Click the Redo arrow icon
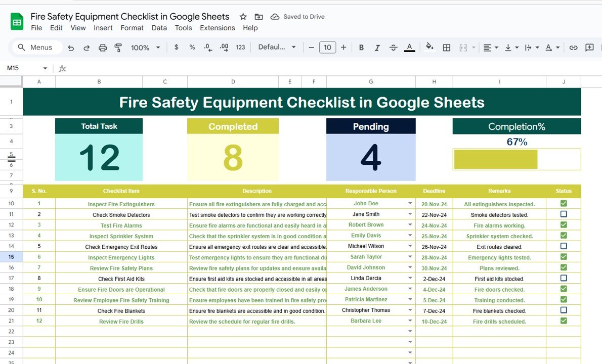Screen dimensions: 602x364 [87, 48]
